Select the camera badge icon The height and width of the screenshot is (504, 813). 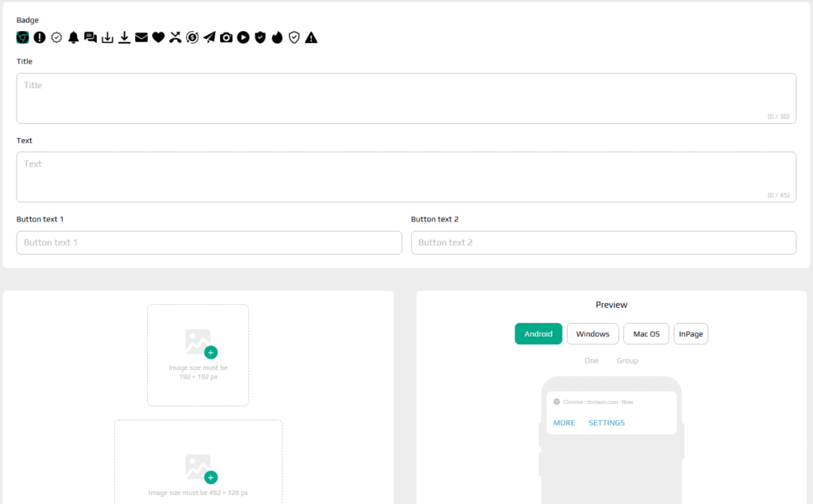click(226, 37)
